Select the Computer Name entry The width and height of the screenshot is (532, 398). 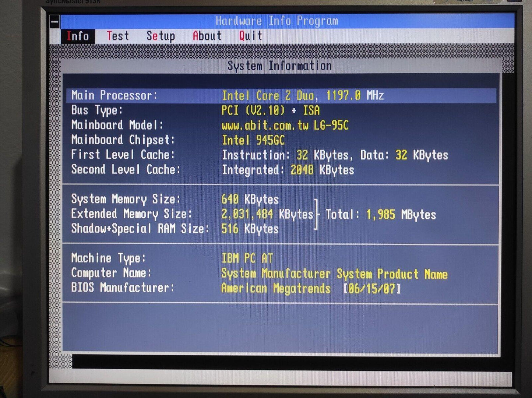[281, 274]
